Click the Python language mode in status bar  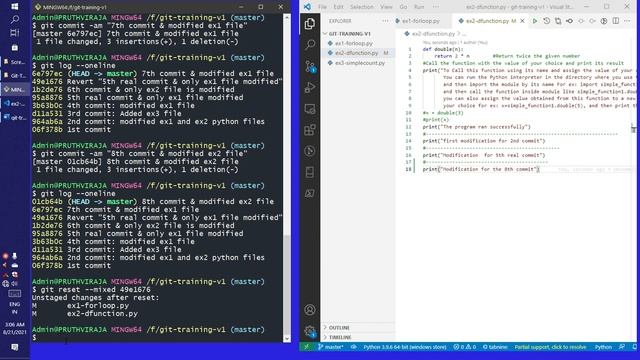[x=603, y=347]
